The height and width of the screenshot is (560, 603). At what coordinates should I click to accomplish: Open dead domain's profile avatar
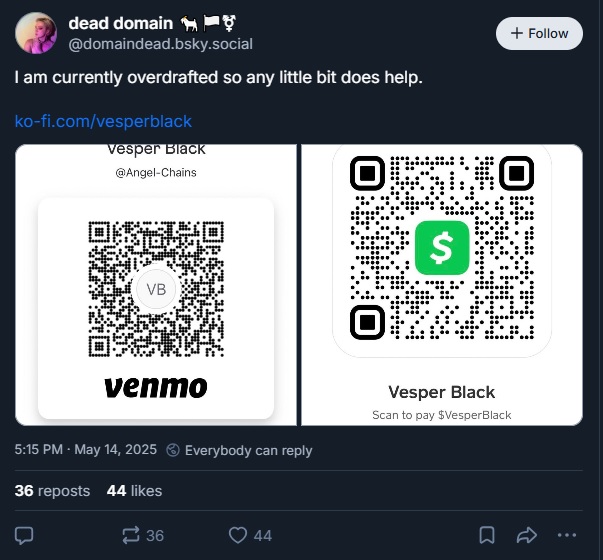pyautogui.click(x=35, y=33)
